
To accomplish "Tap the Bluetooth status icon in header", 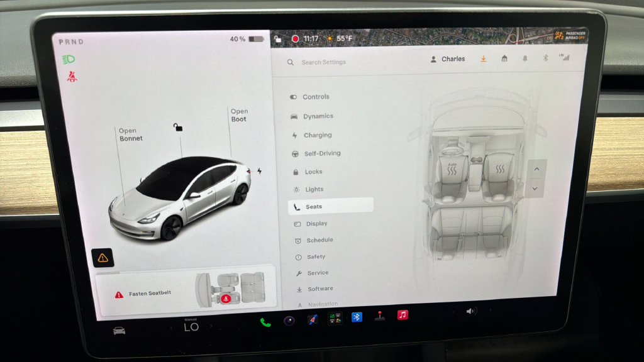I will 545,58.
